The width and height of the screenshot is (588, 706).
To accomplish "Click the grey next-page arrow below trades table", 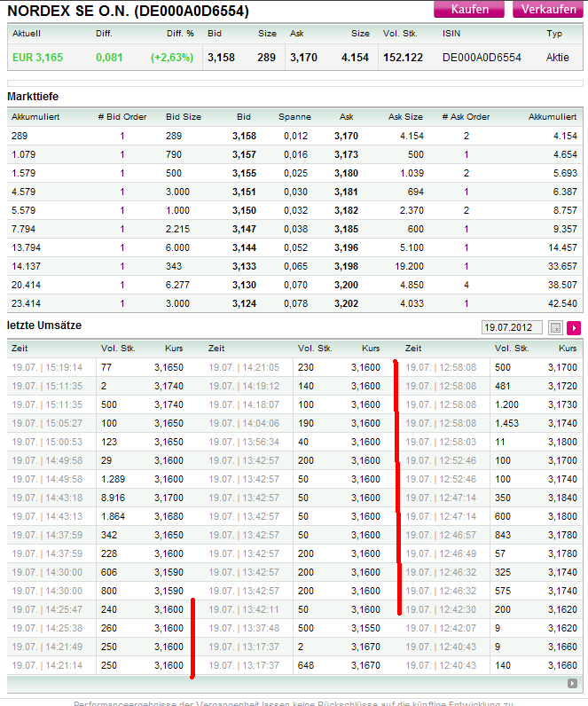I will (572, 684).
